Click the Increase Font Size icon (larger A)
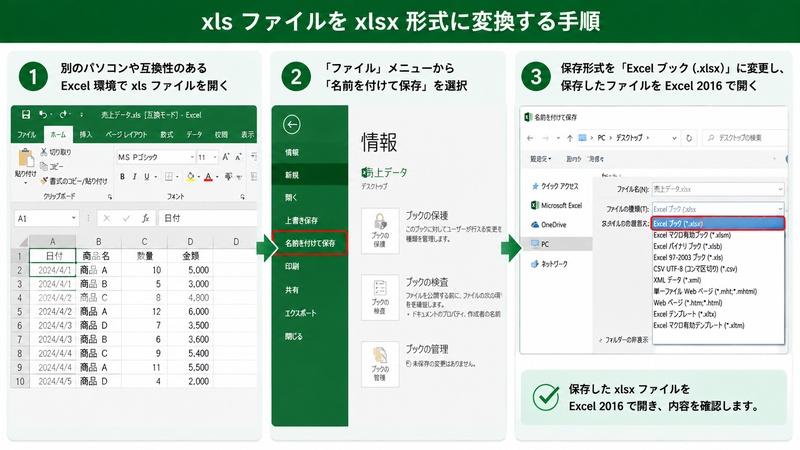This screenshot has height=450, width=800. click(226, 157)
